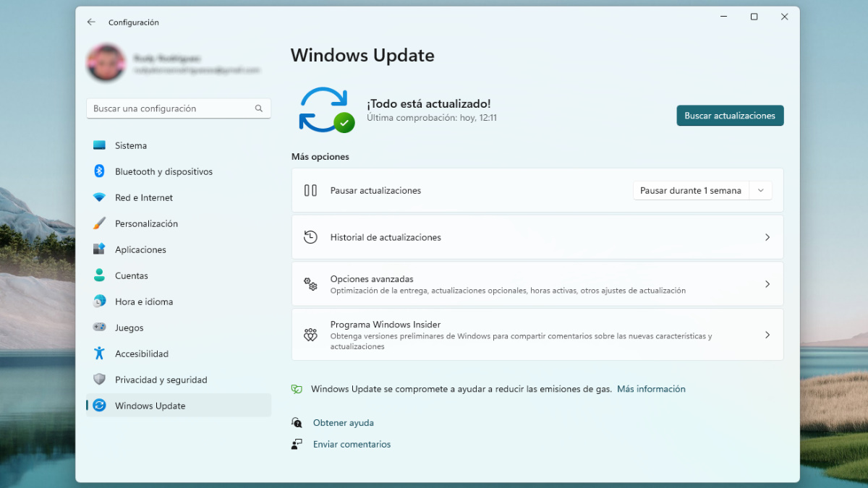Click the gears icon for Opciones avanzadas

(310, 284)
